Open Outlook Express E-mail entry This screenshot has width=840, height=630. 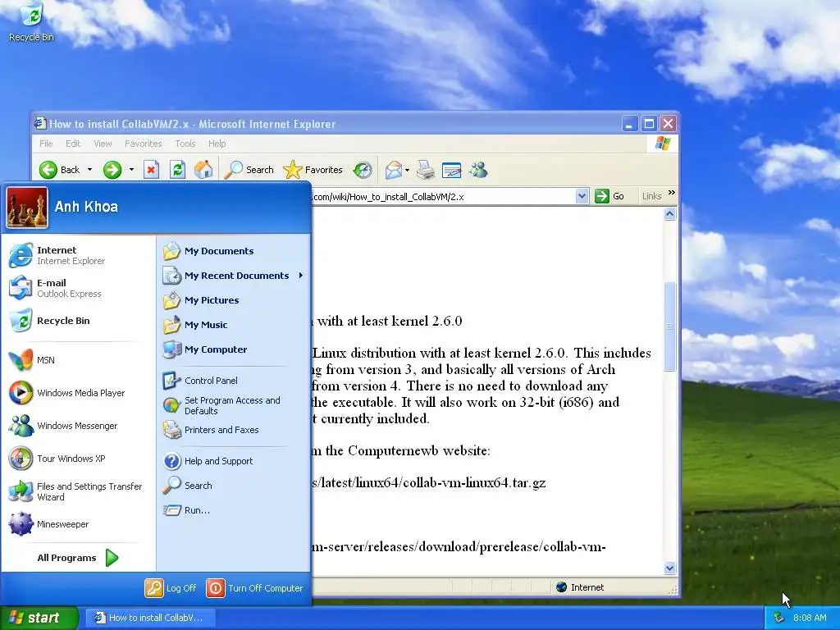point(78,288)
